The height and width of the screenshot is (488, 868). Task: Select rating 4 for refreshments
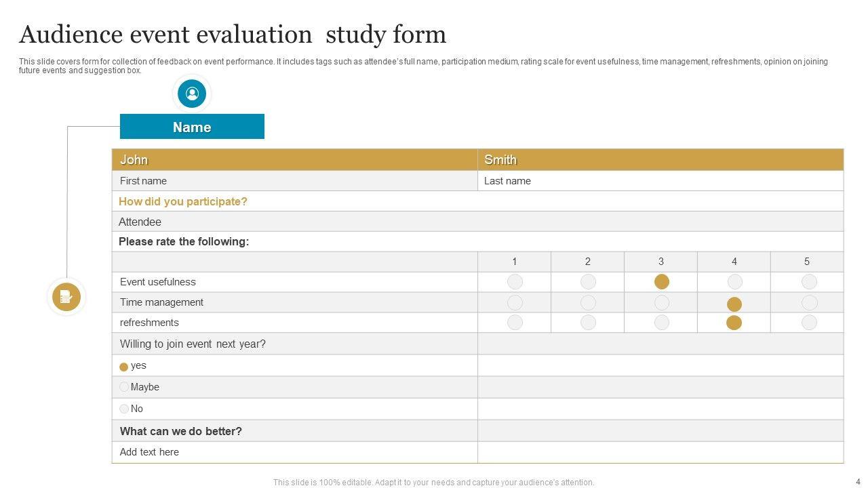pos(734,323)
